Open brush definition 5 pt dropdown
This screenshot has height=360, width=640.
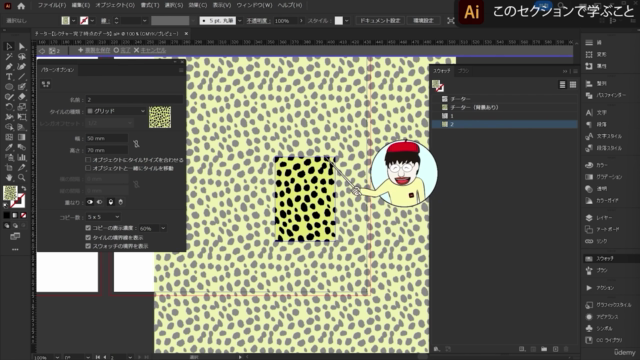240,20
